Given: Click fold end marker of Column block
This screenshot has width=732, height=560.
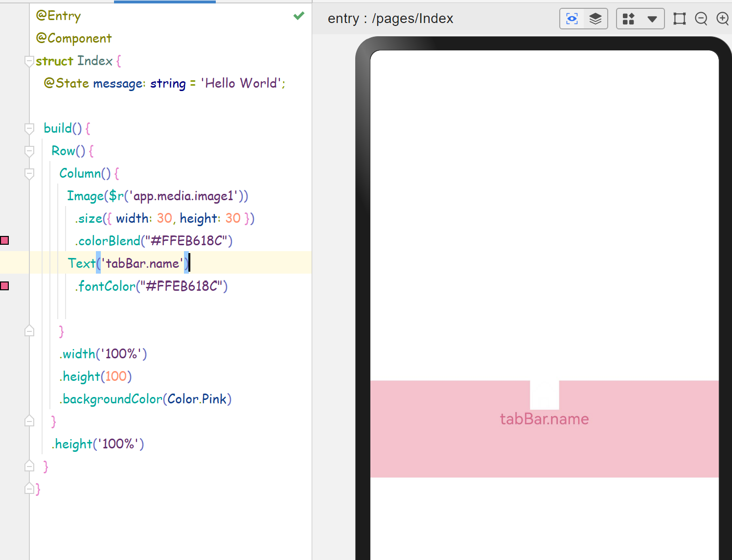Looking at the screenshot, I should click(x=29, y=331).
